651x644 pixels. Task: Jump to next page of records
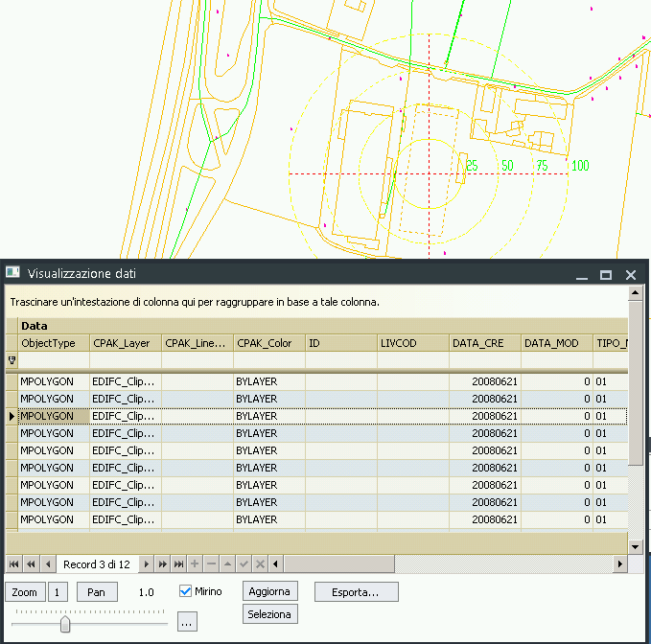point(163,563)
